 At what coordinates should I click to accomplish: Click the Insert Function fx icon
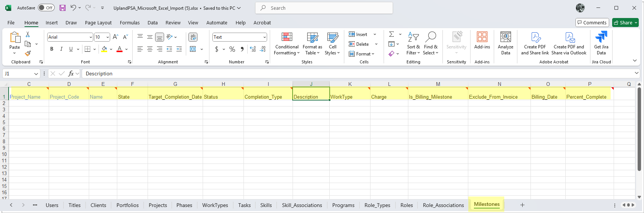coord(71,73)
